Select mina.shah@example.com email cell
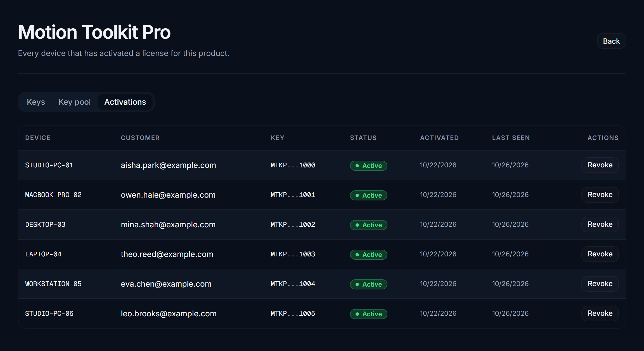Screen dimensions: 644x351 [x=168, y=224]
